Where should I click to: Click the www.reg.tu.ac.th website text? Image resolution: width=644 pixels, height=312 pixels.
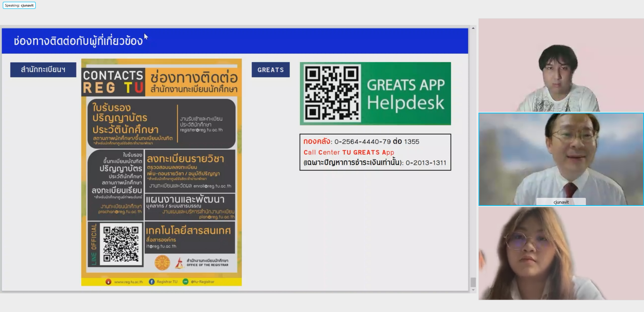point(128,282)
